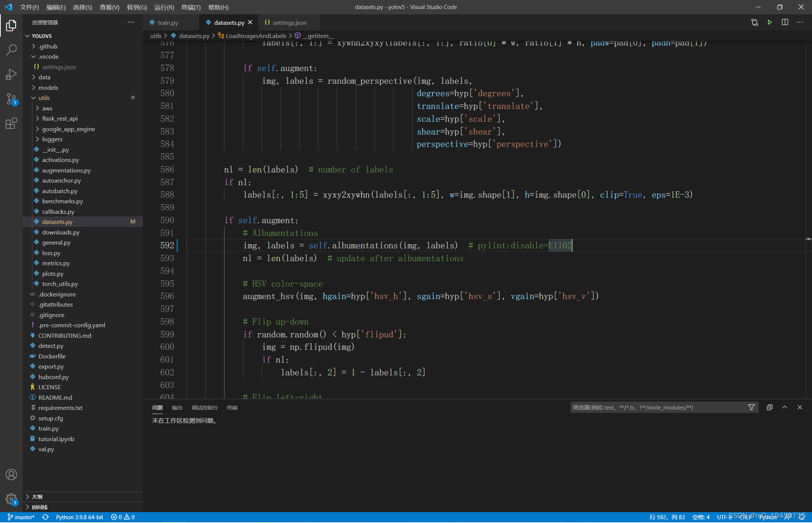Switch to the 终端 panel tab
The width and height of the screenshot is (812, 523).
coord(232,407)
